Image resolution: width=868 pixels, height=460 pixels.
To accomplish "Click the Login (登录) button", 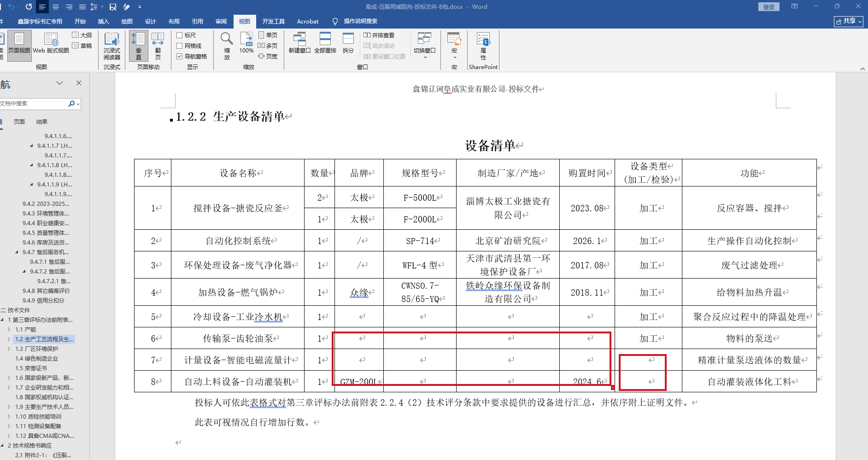I will click(768, 7).
